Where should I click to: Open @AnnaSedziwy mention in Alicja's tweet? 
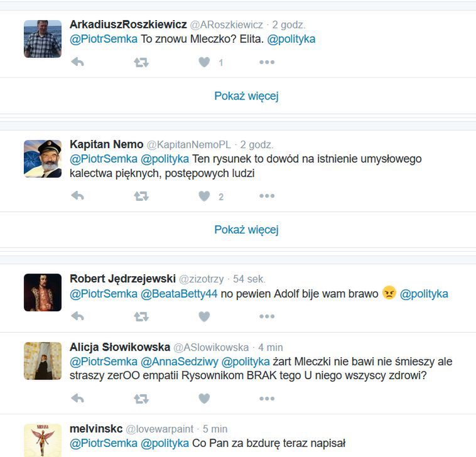point(180,362)
